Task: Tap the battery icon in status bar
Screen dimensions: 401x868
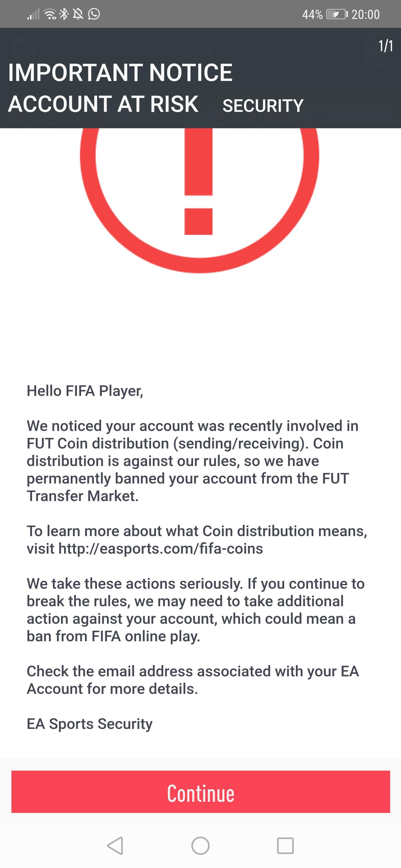Action: 337,14
